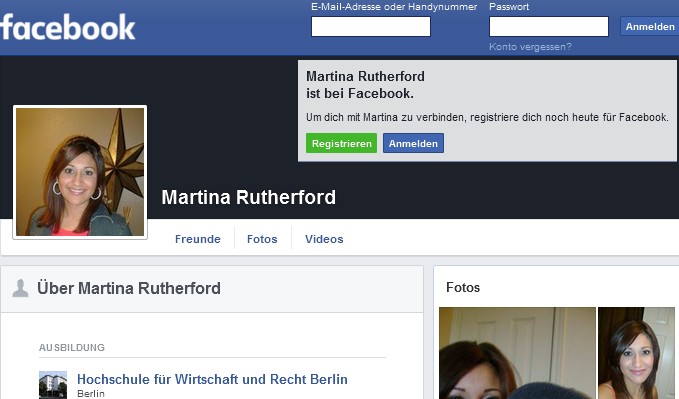679x399 pixels.
Task: Switch to the Fotos tab
Action: [262, 239]
